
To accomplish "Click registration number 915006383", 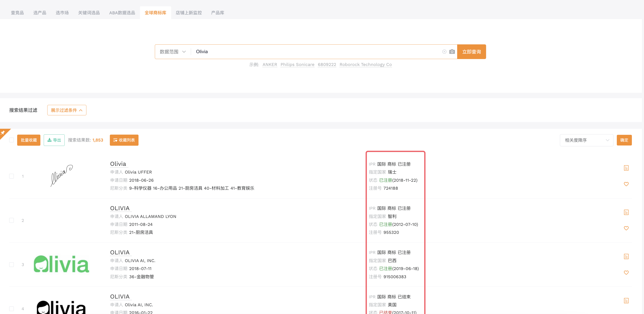I will pos(395,277).
